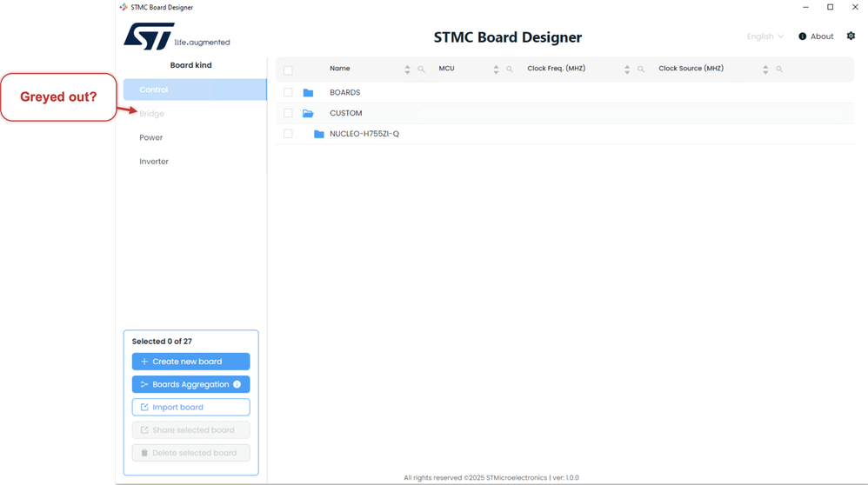Sort by the MCU column arrows
Viewport: 868px width, 485px height.
(x=496, y=70)
